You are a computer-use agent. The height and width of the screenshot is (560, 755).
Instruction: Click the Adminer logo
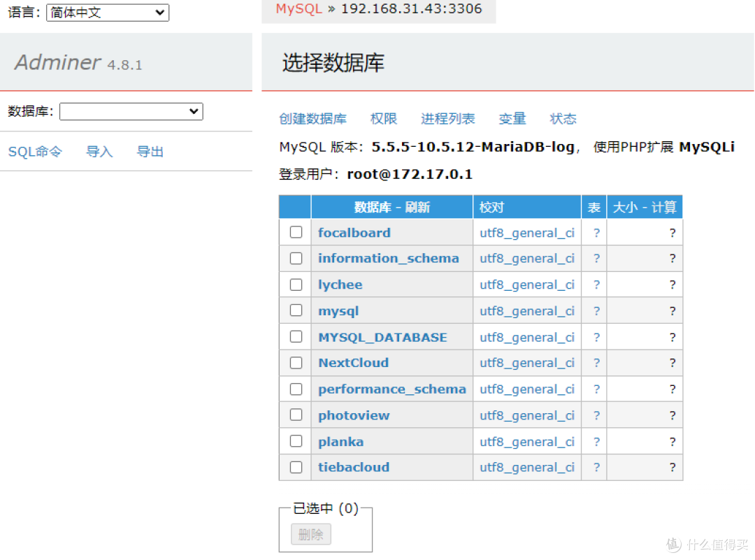pyautogui.click(x=57, y=62)
